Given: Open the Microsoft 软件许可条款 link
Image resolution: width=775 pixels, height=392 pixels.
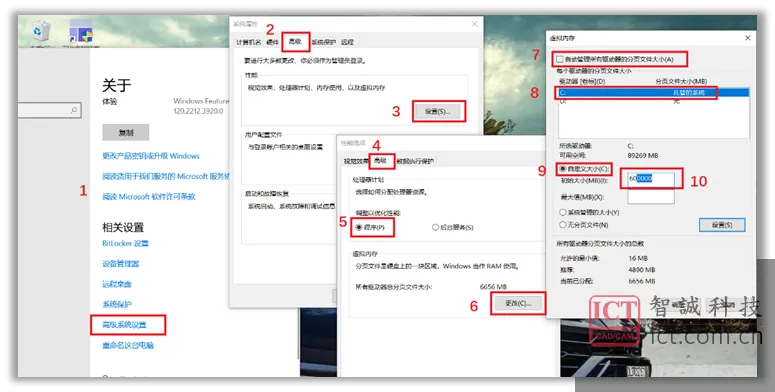Looking at the screenshot, I should pos(149,196).
